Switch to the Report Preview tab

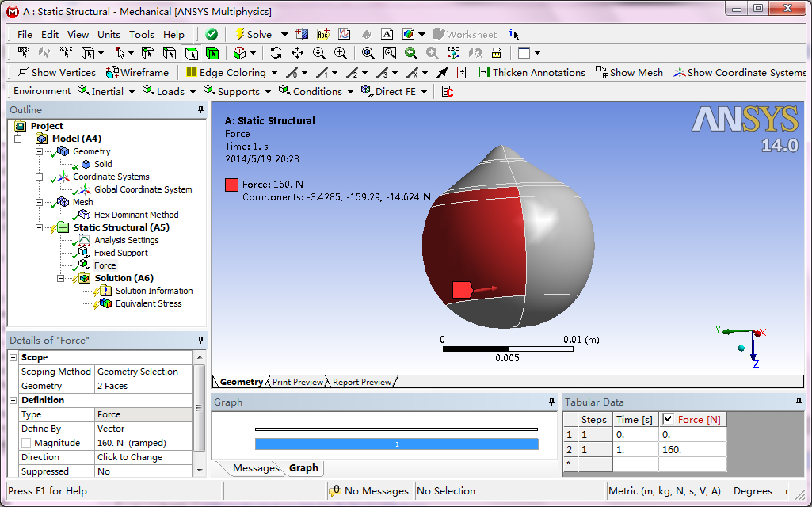[362, 382]
